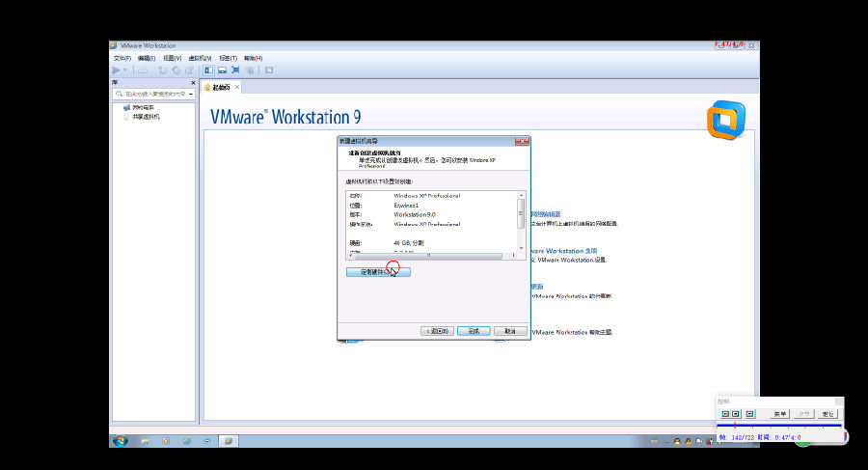868x470 pixels.
Task: Click the Unity mode toolbar icon
Action: pos(250,70)
